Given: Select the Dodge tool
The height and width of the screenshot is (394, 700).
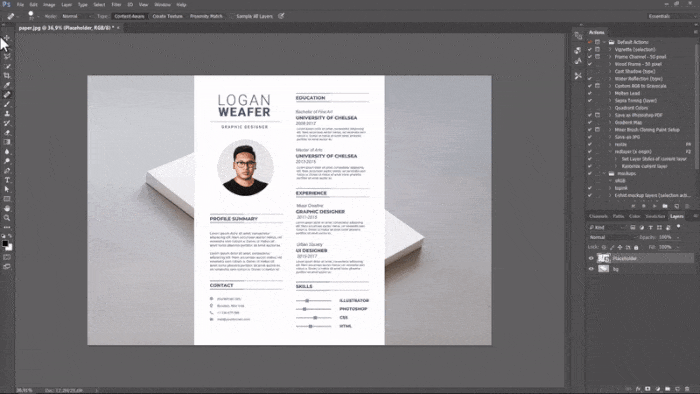Looking at the screenshot, I should 7,161.
